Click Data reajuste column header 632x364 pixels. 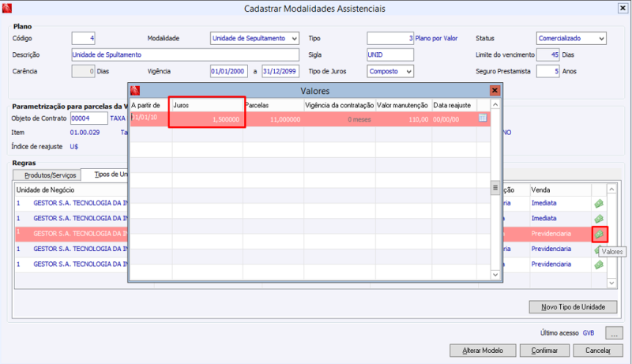454,105
